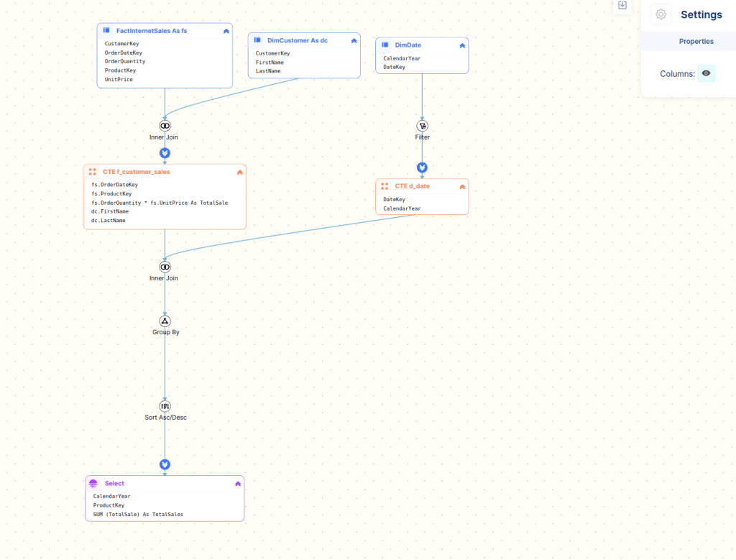Click the download icon at top right
Viewport: 736px width, 560px height.
[x=622, y=6]
